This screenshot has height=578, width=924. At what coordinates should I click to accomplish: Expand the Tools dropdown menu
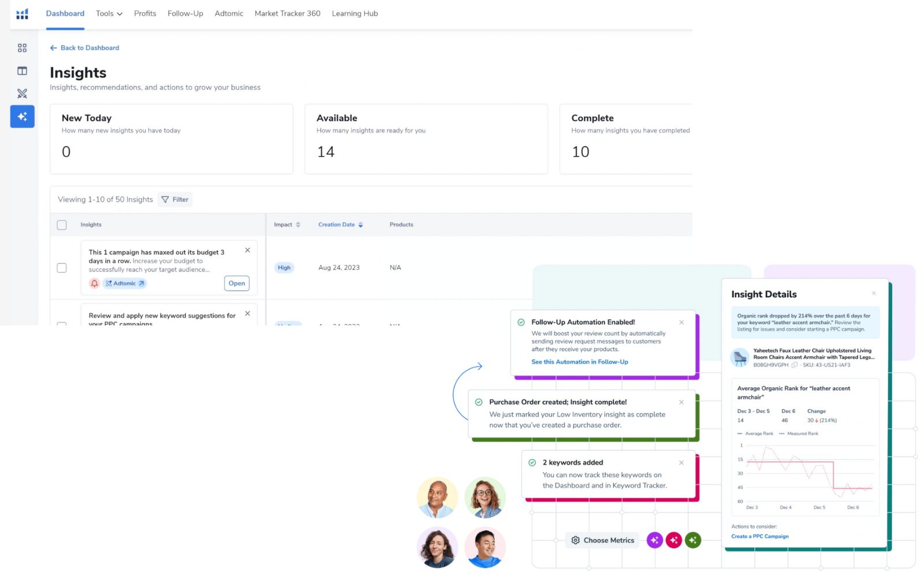coord(109,13)
